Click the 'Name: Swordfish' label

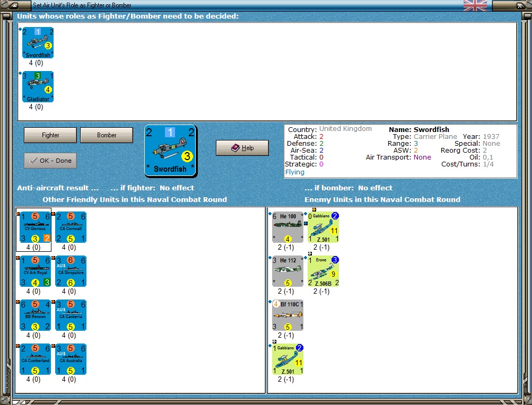418,129
